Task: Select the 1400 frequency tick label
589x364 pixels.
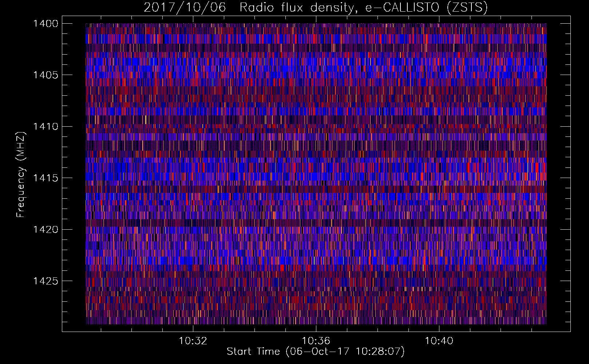Action: click(46, 24)
